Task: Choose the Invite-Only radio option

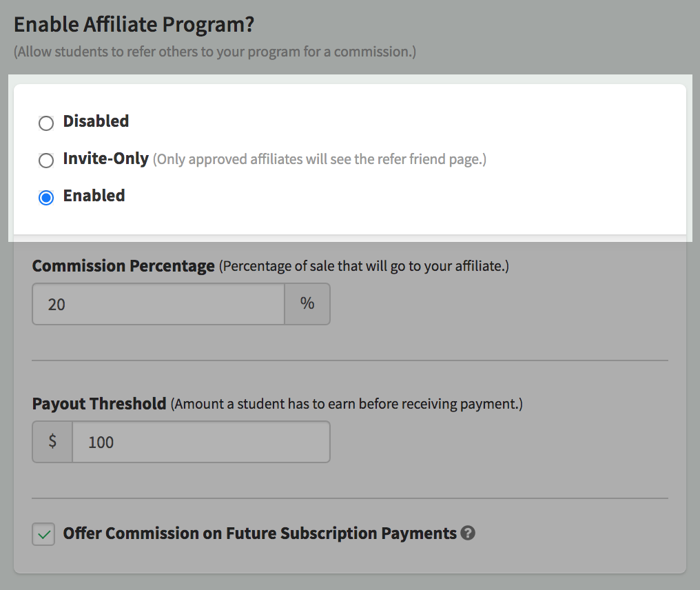Action: 46,161
